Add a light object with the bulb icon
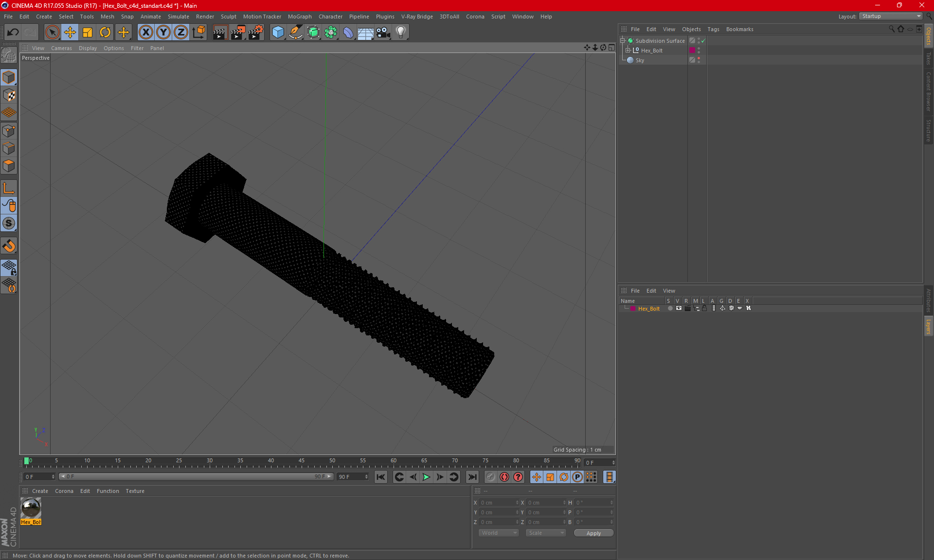 (400, 33)
